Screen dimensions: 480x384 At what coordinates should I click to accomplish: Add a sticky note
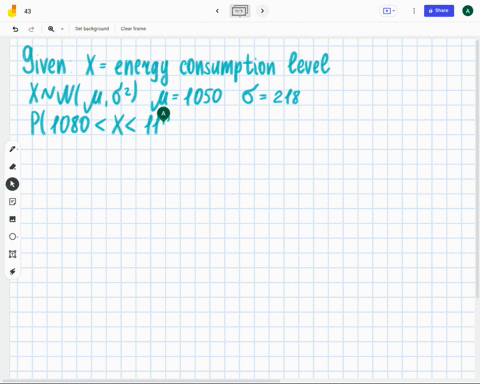point(12,202)
